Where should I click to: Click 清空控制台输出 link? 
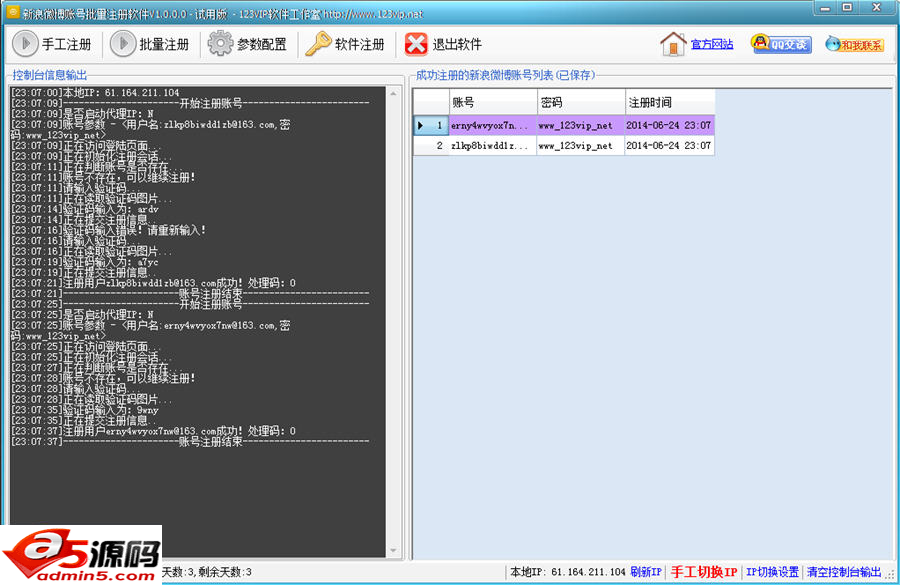pos(844,572)
